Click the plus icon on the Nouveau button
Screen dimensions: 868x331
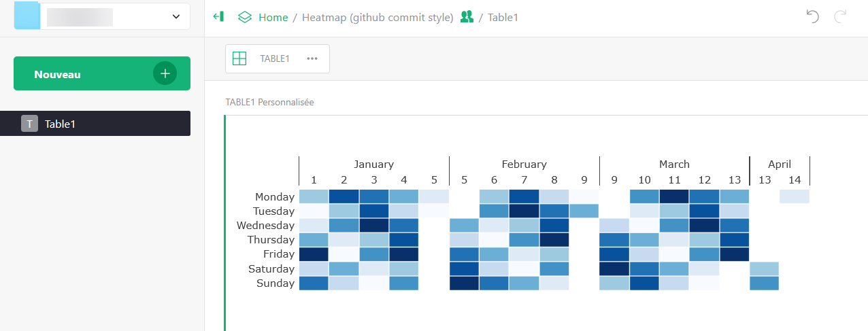[165, 73]
